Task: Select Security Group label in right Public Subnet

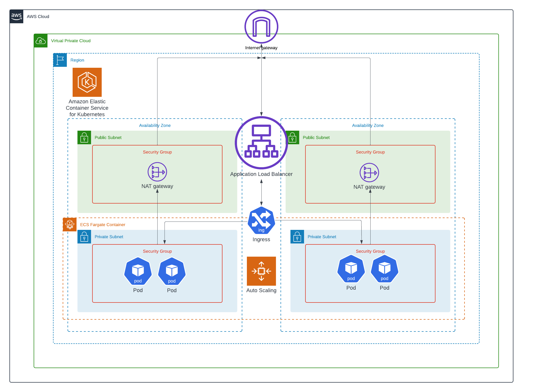Action: pos(370,152)
